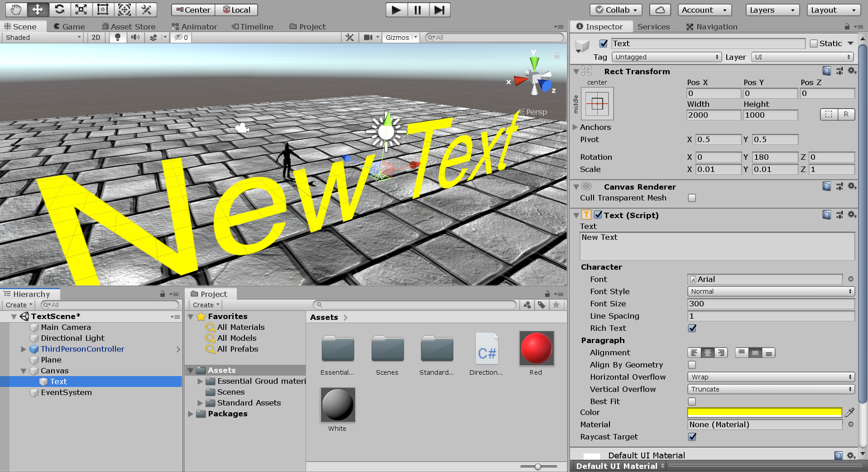
Task: Select the Rect tool
Action: (103, 10)
